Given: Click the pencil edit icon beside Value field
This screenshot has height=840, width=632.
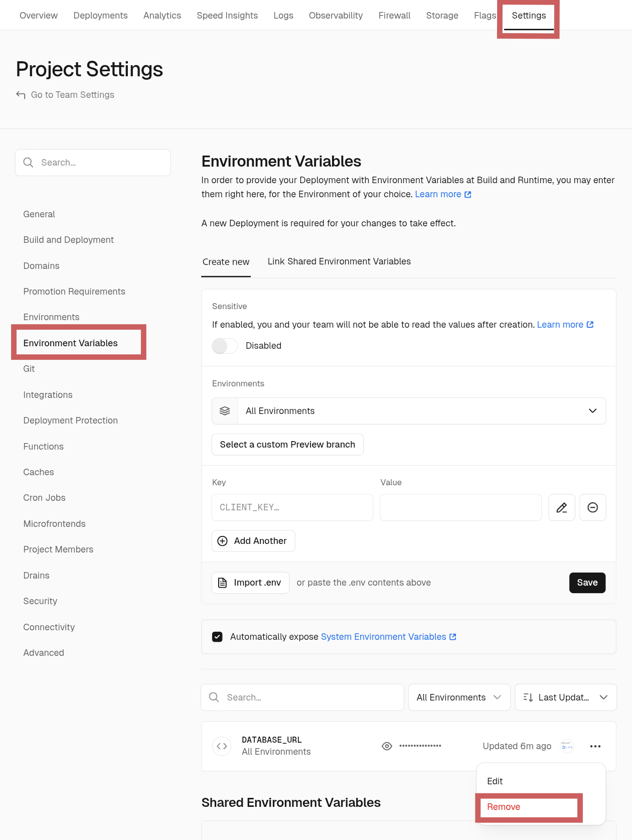Looking at the screenshot, I should (x=561, y=507).
